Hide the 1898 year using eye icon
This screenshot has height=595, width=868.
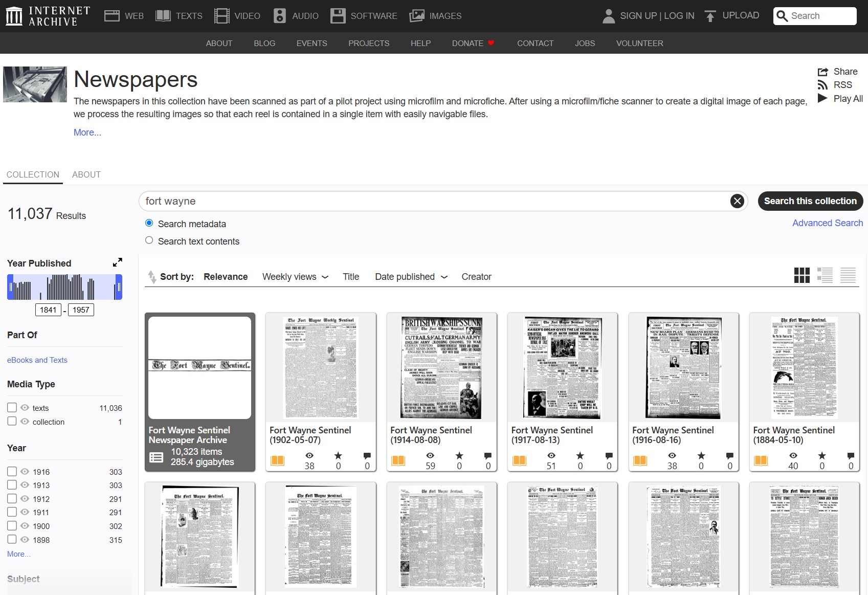pos(25,539)
